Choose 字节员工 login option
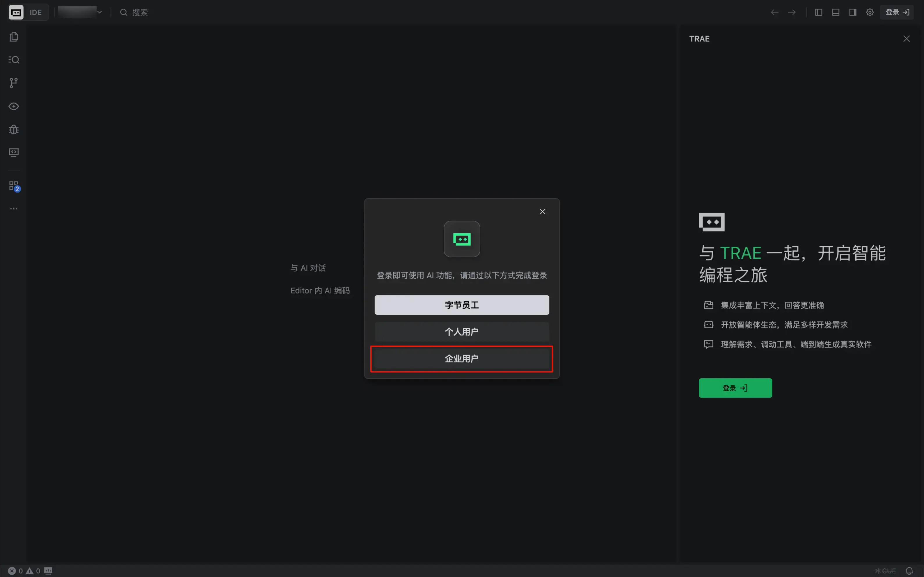 (x=462, y=305)
